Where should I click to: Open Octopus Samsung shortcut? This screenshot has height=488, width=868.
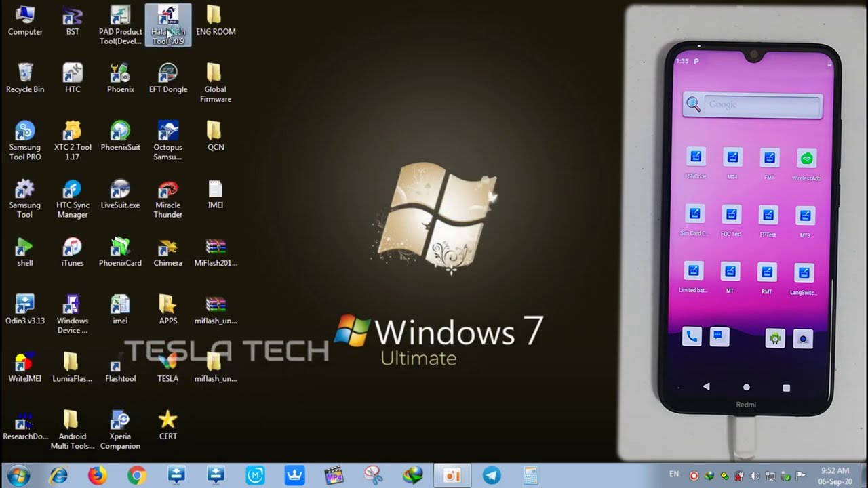(x=168, y=141)
